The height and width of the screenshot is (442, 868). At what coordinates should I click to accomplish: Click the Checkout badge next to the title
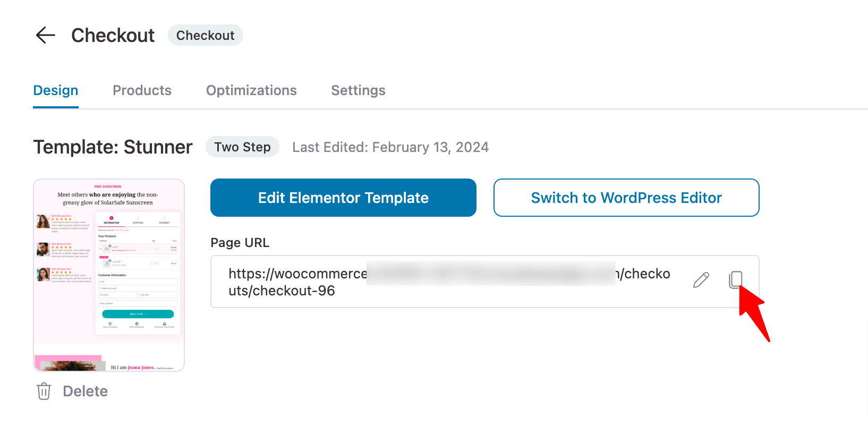coord(206,35)
